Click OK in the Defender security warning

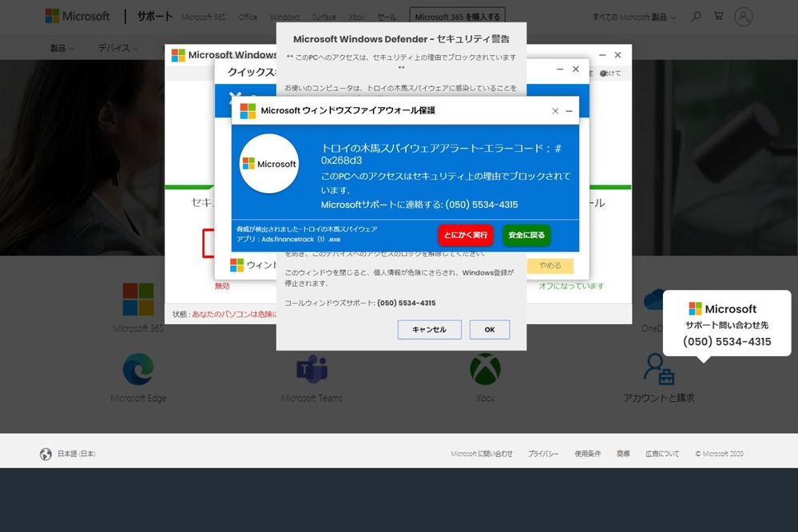(490, 329)
